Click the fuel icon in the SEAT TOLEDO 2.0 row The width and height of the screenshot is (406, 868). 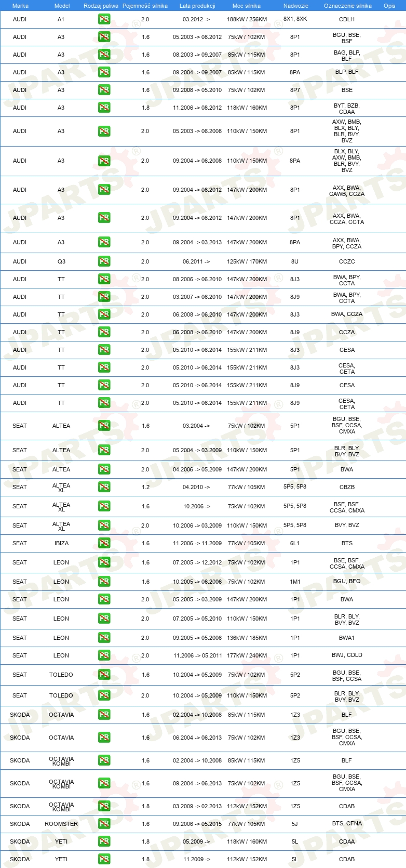click(104, 695)
